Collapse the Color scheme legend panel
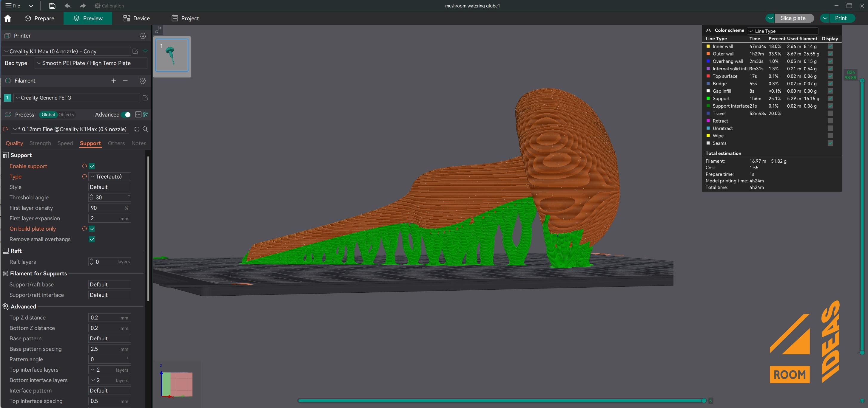The width and height of the screenshot is (868, 408). click(x=708, y=30)
